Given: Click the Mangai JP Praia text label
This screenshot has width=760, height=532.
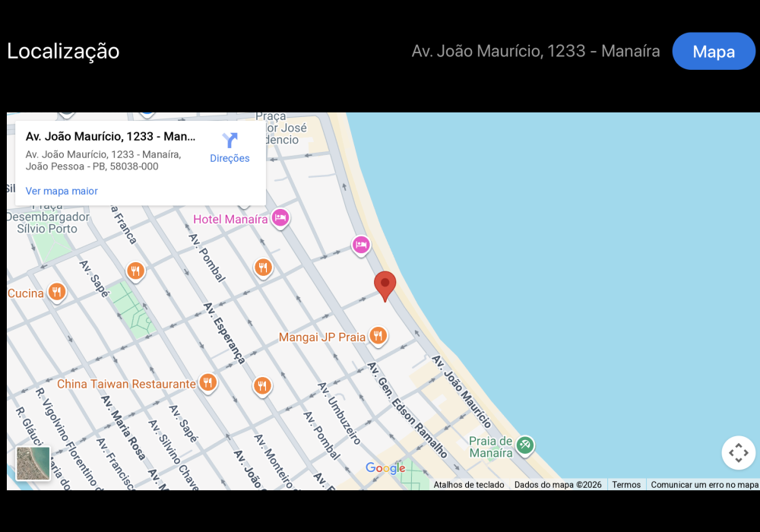Looking at the screenshot, I should 322,337.
